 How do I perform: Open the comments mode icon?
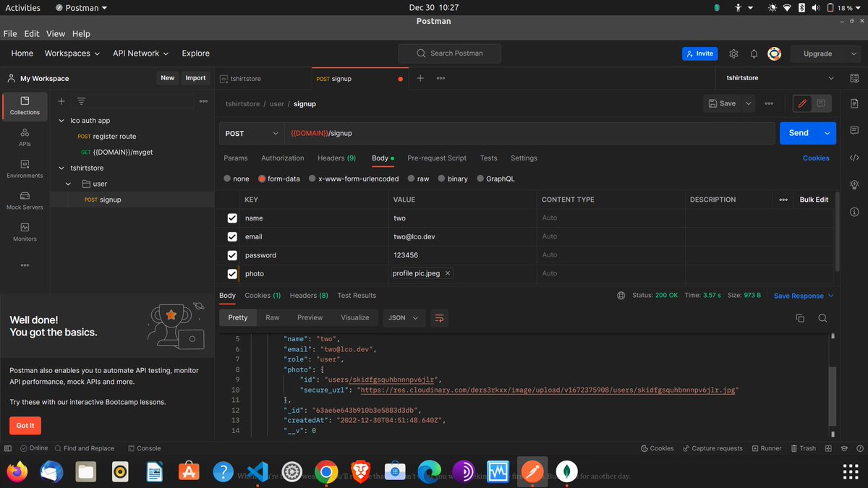821,103
